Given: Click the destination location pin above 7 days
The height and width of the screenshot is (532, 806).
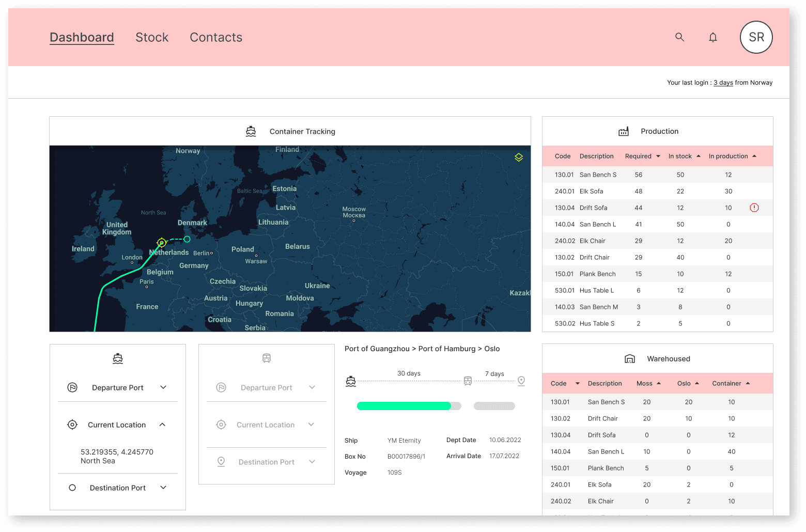Looking at the screenshot, I should [x=521, y=381].
